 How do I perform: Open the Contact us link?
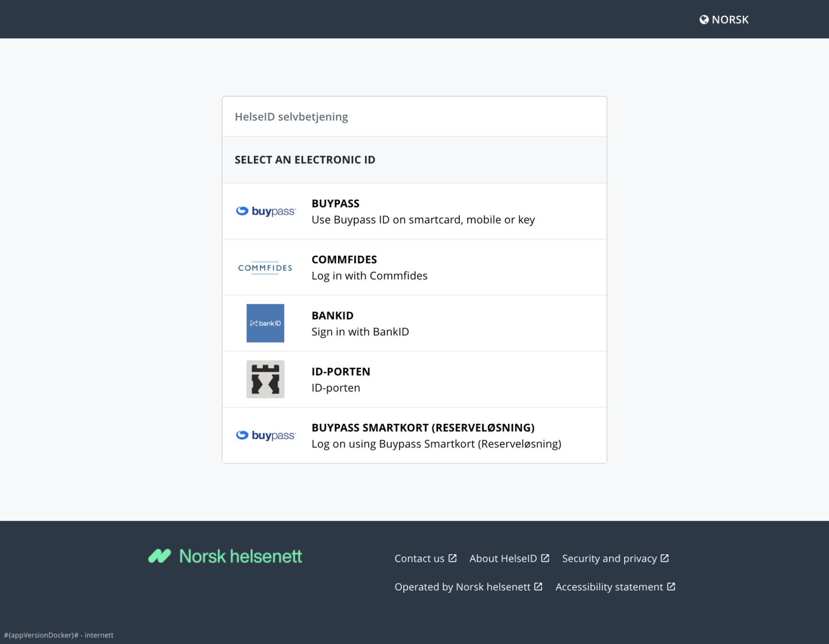tap(425, 559)
